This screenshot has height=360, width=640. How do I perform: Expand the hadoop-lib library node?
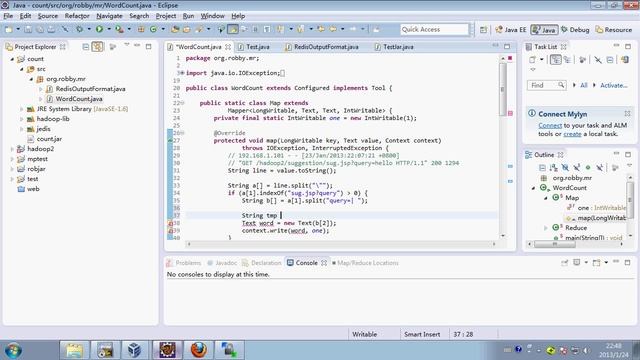tap(22, 119)
